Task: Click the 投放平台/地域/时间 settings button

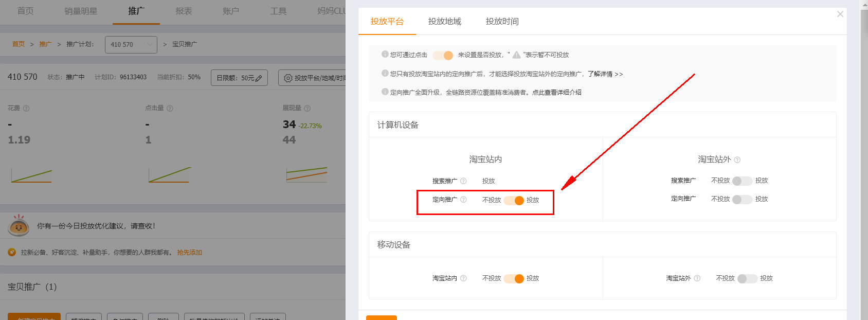Action: [312, 78]
